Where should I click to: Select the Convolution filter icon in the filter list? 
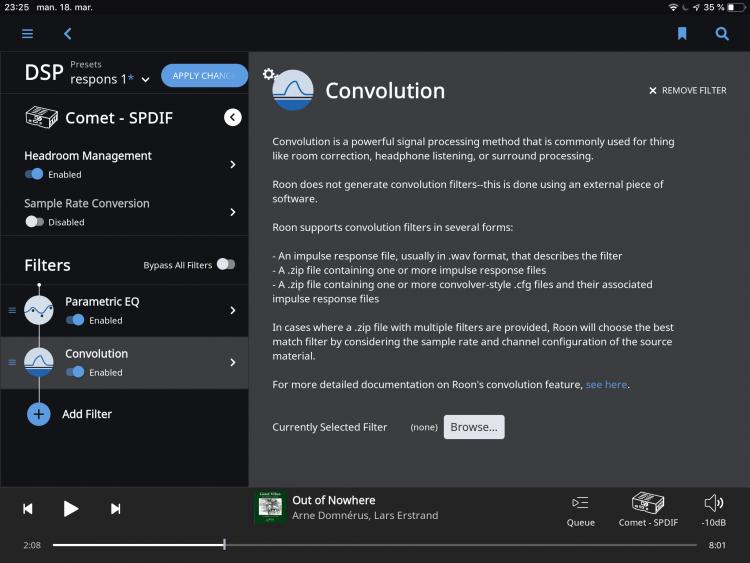(x=39, y=362)
